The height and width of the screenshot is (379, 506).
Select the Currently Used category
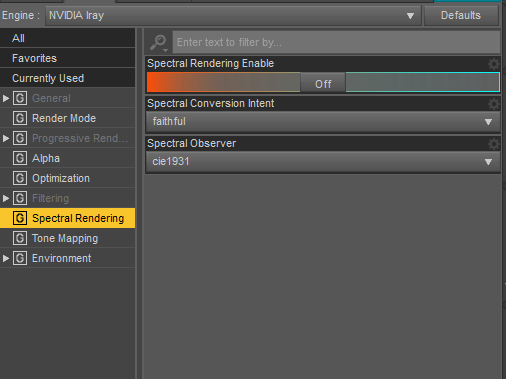(x=67, y=78)
